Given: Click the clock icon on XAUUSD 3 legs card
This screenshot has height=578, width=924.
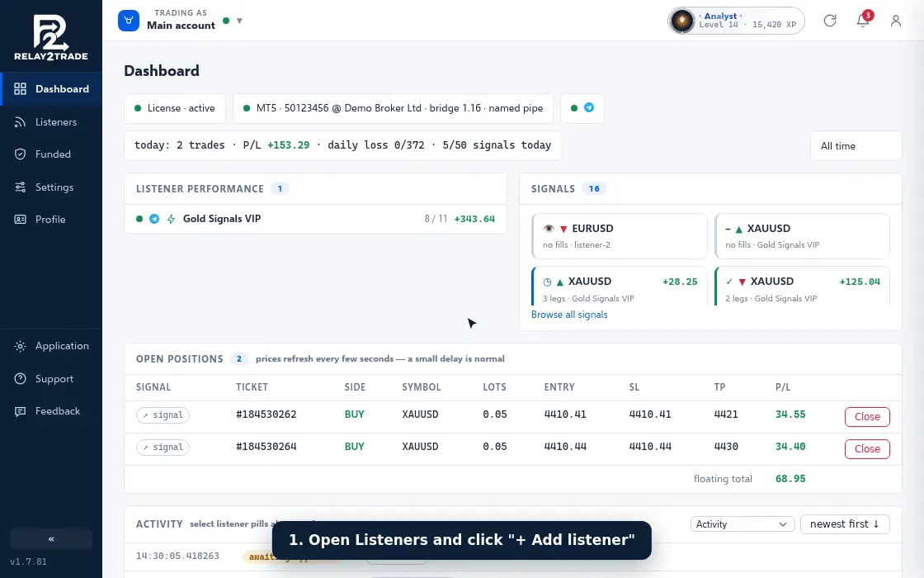Looking at the screenshot, I should [x=547, y=282].
